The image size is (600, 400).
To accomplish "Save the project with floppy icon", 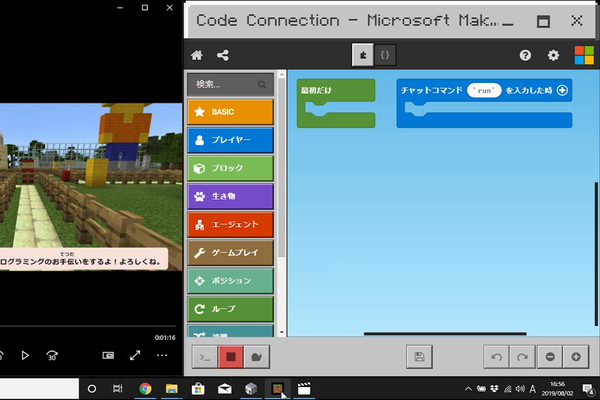I will pyautogui.click(x=419, y=357).
